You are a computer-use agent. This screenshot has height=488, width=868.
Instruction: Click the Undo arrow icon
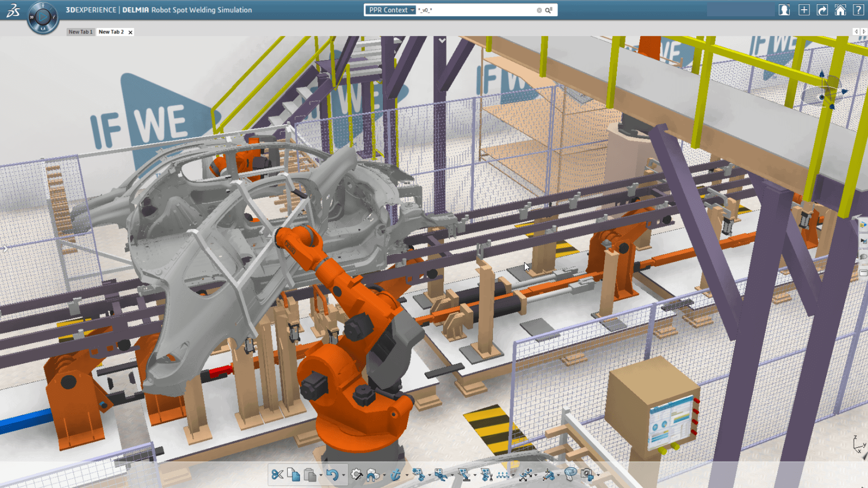tap(332, 475)
